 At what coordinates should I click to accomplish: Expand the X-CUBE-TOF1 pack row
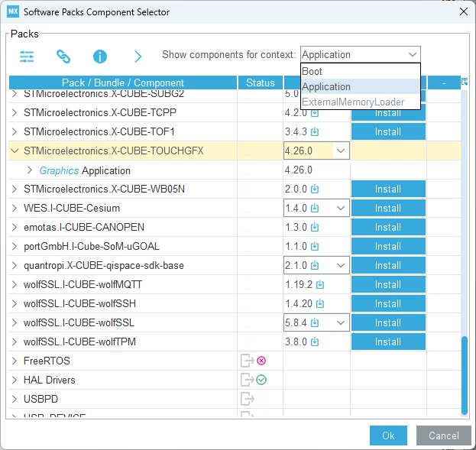point(15,131)
